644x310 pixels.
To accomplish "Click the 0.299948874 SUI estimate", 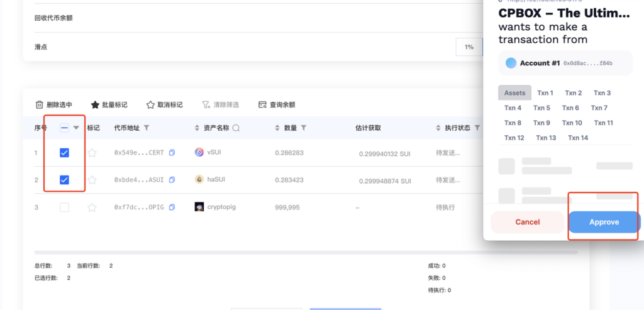I will 385,181.
